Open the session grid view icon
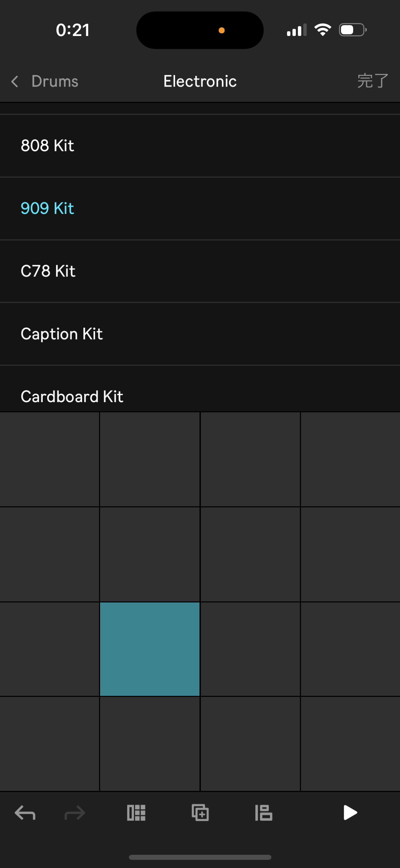Screen dimensions: 400x868 [136, 813]
